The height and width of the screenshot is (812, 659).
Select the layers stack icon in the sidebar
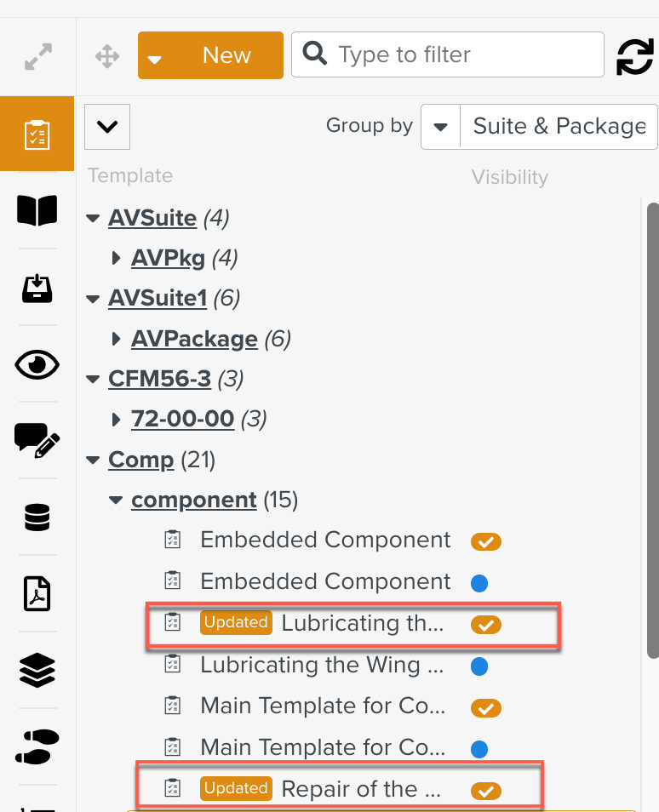coord(37,670)
